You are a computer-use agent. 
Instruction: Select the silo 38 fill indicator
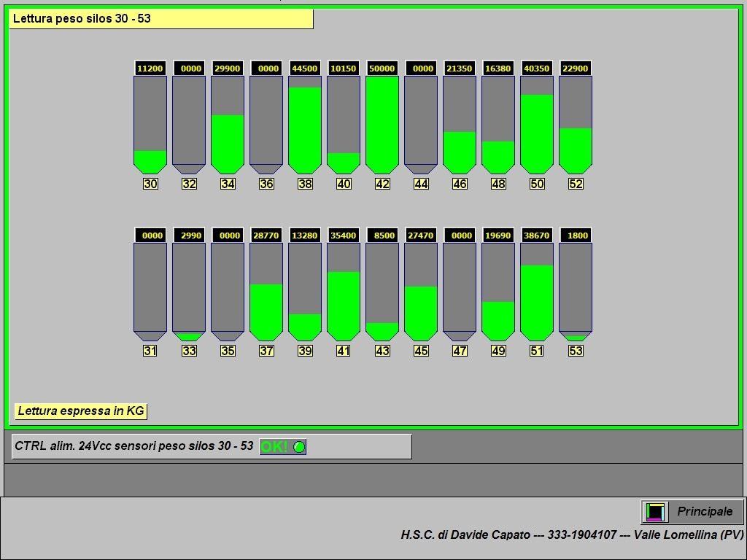(x=305, y=130)
